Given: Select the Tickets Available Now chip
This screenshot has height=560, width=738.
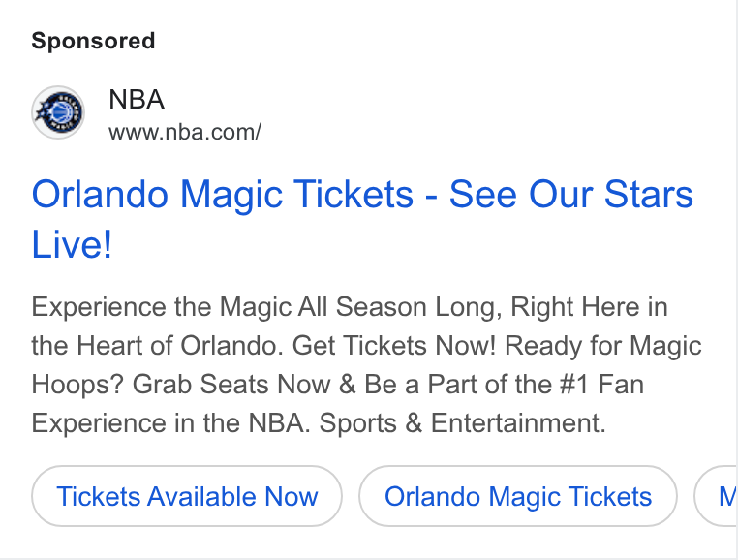Looking at the screenshot, I should point(187,496).
